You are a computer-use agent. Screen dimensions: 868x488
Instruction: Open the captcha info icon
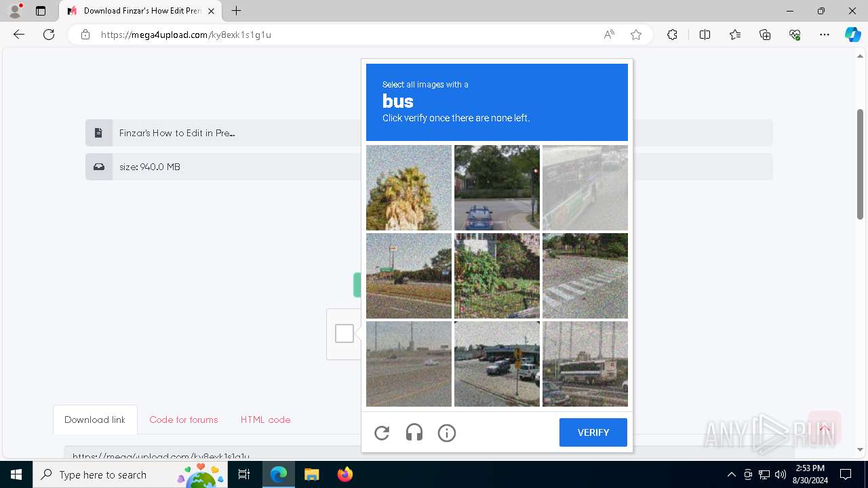[x=447, y=432]
